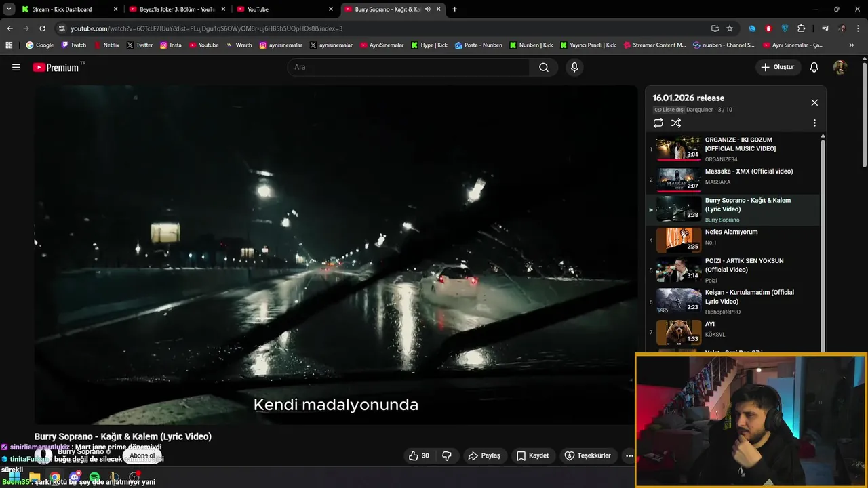Open browser extensions puzzle icon

pyautogui.click(x=802, y=28)
